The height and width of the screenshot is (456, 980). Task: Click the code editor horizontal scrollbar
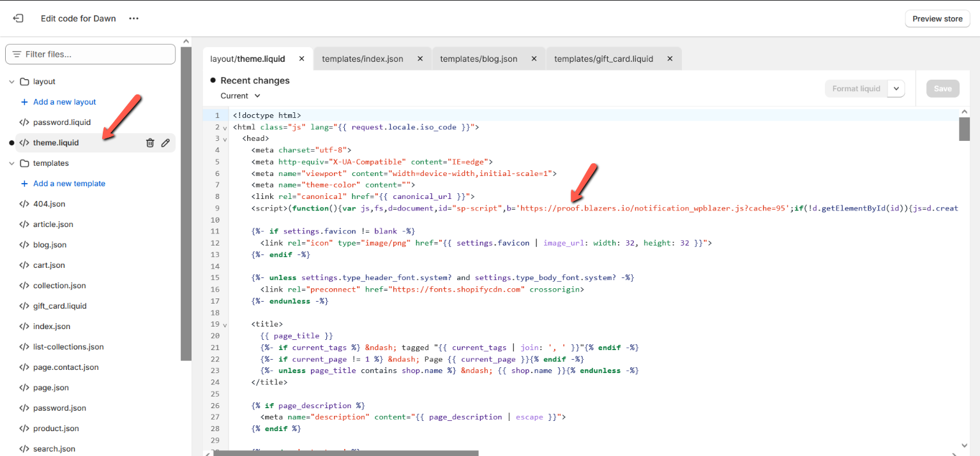[345, 453]
